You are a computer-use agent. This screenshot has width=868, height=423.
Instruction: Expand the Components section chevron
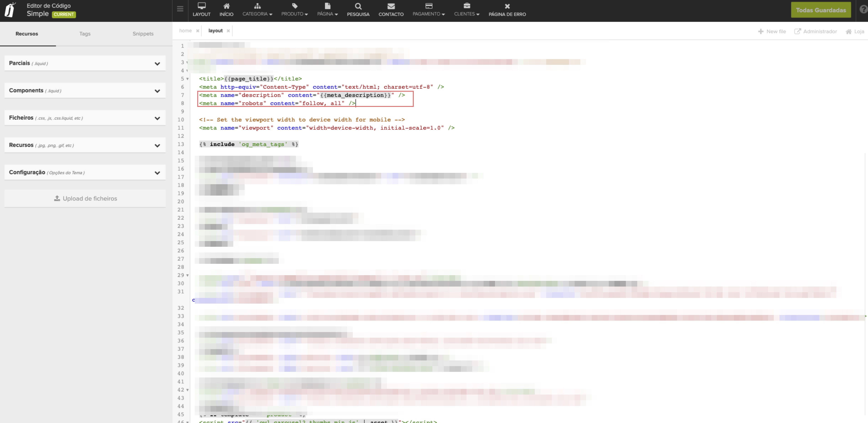[x=157, y=91]
